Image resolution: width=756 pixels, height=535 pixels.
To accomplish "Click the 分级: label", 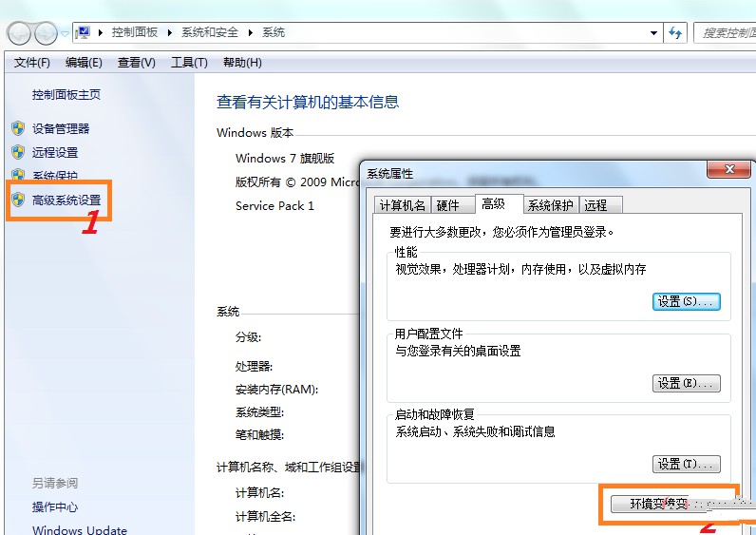I will point(248,336).
